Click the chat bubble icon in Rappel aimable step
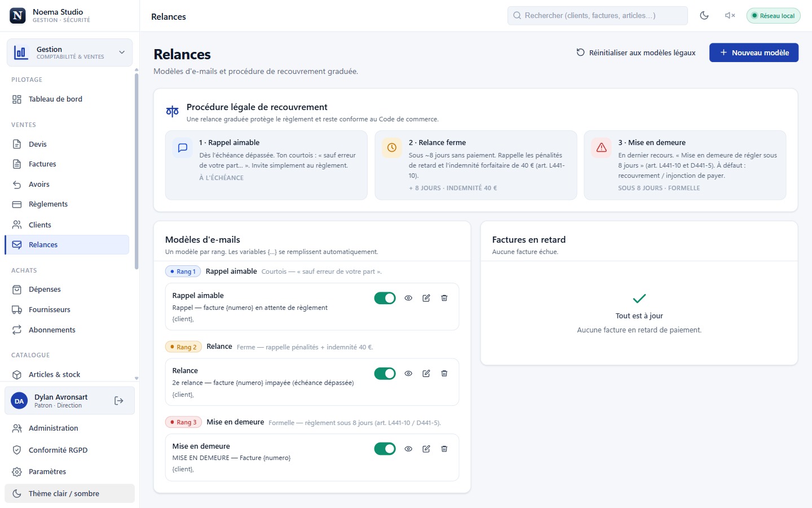The height and width of the screenshot is (508, 812). click(x=183, y=148)
